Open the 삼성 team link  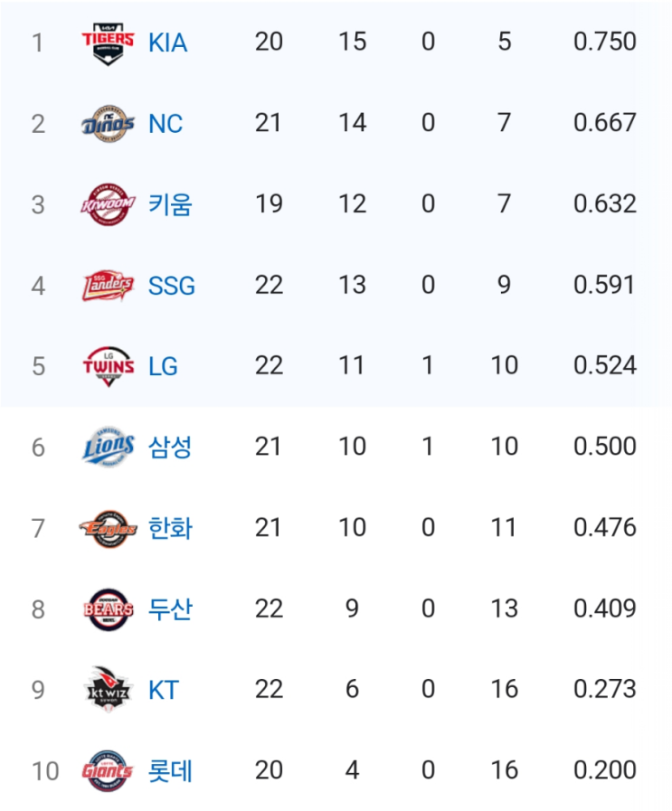(x=170, y=448)
